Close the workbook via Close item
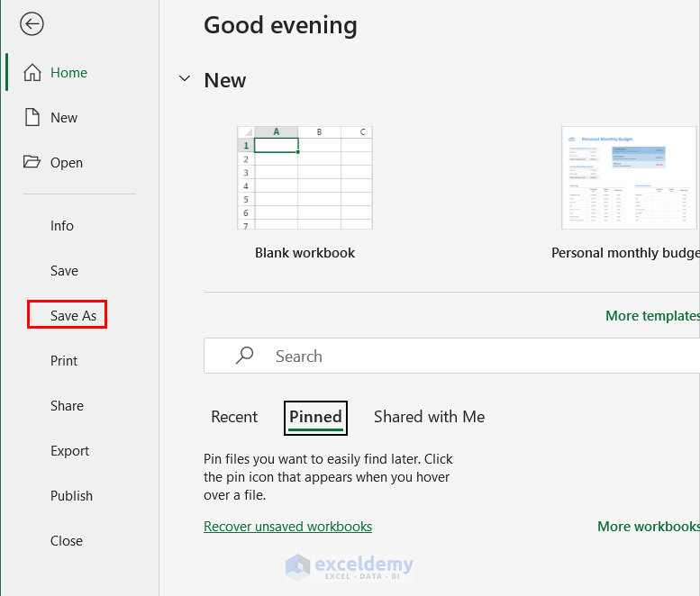 click(x=67, y=541)
